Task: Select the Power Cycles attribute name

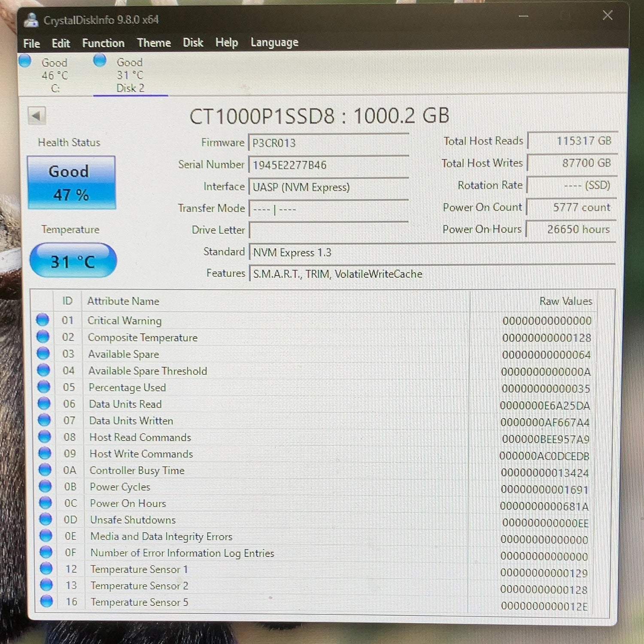Action: click(x=120, y=487)
